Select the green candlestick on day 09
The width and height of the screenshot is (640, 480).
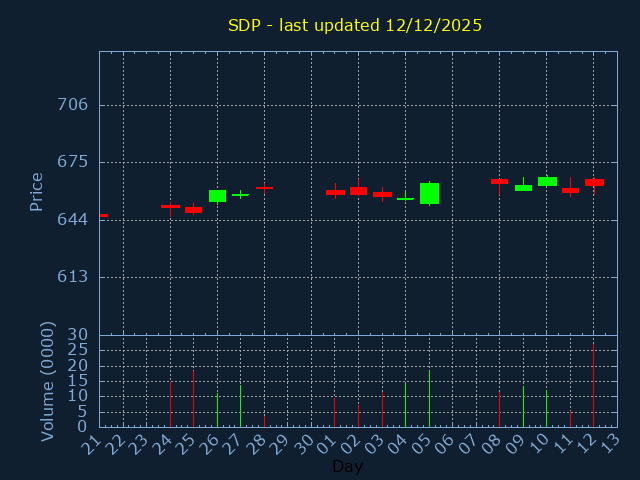523,188
